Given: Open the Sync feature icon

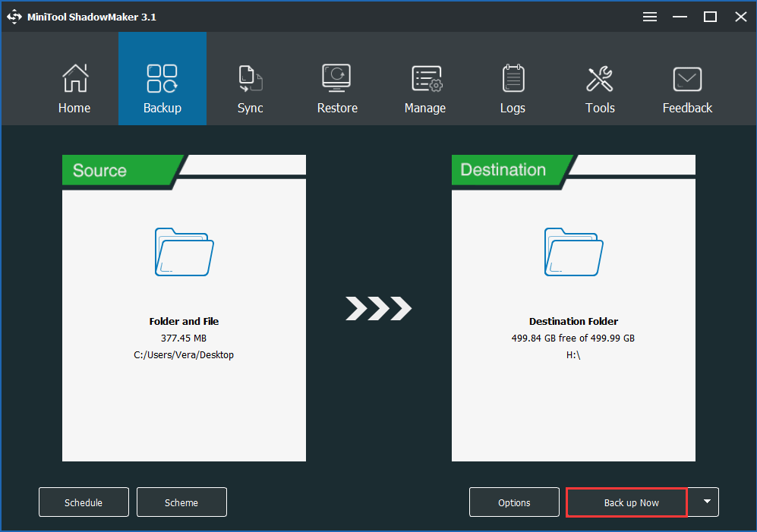Looking at the screenshot, I should coord(250,78).
